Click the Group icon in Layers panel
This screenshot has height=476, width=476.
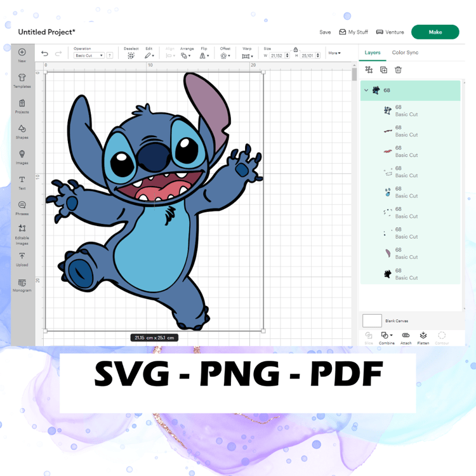coord(369,70)
